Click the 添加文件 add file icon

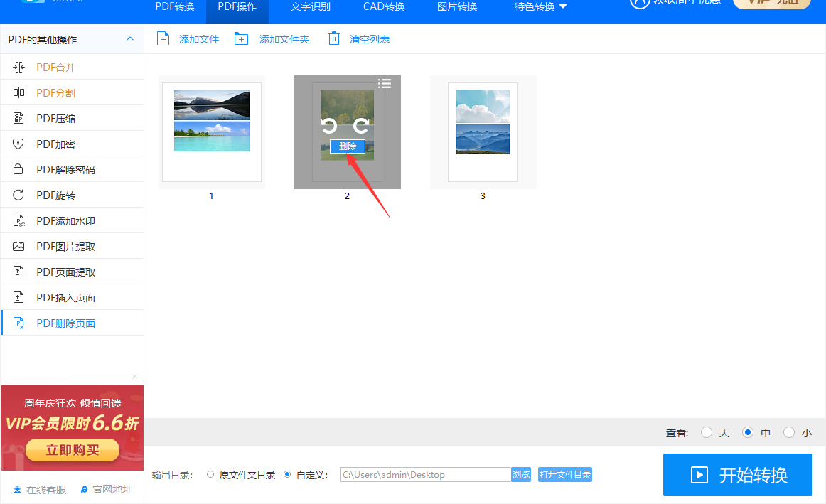click(163, 39)
